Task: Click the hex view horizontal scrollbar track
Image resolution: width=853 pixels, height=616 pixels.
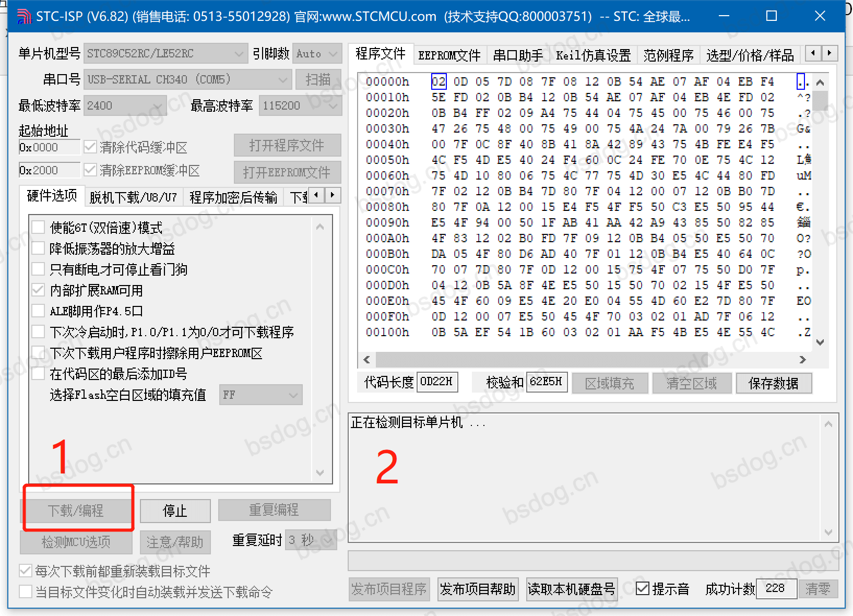Action: click(585, 360)
